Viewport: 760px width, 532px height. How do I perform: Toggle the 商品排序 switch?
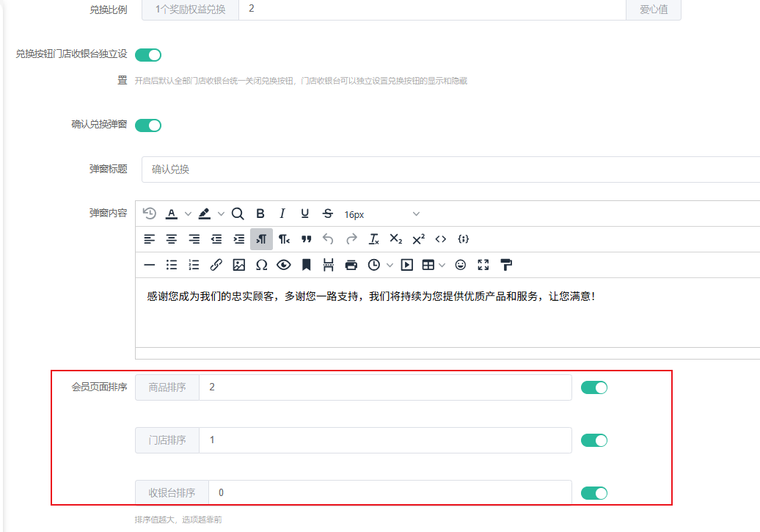coord(593,387)
